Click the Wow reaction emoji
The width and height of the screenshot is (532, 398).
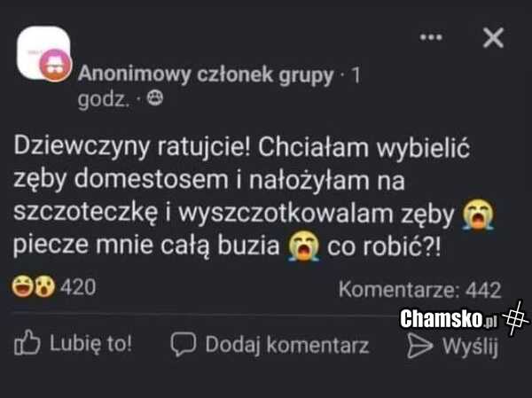tap(44, 286)
